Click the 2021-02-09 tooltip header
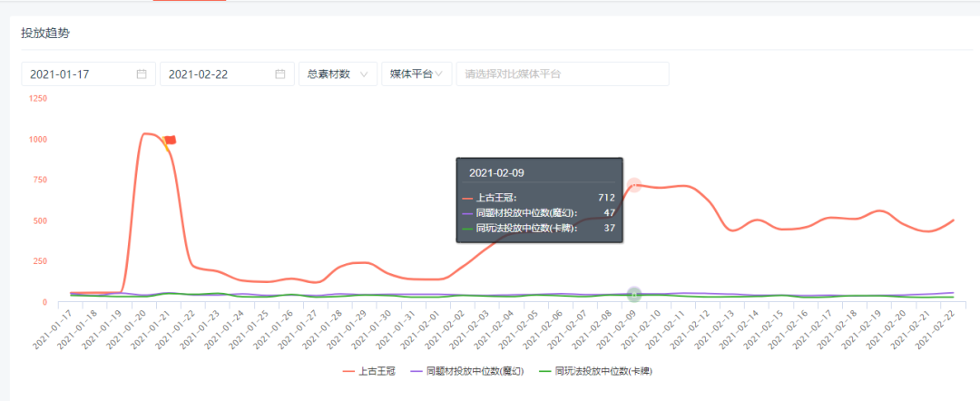The image size is (980, 401). coord(496,172)
